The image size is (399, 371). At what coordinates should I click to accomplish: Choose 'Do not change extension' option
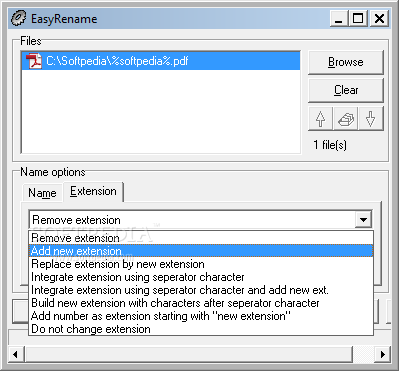pyautogui.click(x=201, y=329)
